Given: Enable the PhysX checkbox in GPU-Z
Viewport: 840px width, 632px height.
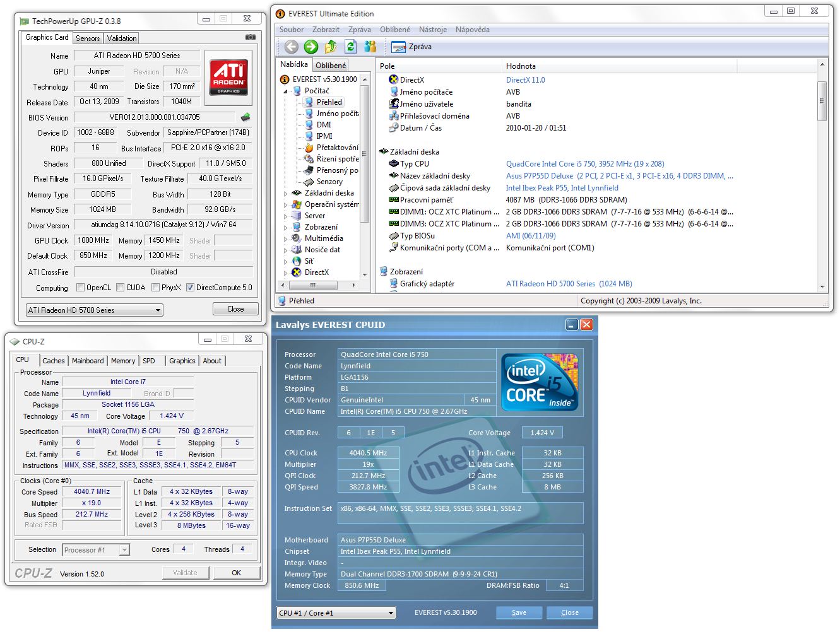Looking at the screenshot, I should tap(155, 288).
